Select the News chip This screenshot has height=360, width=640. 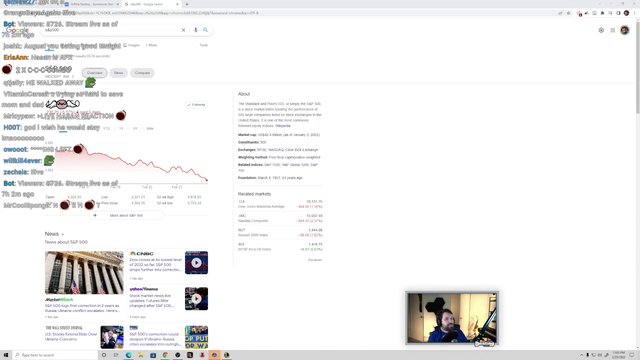click(118, 73)
